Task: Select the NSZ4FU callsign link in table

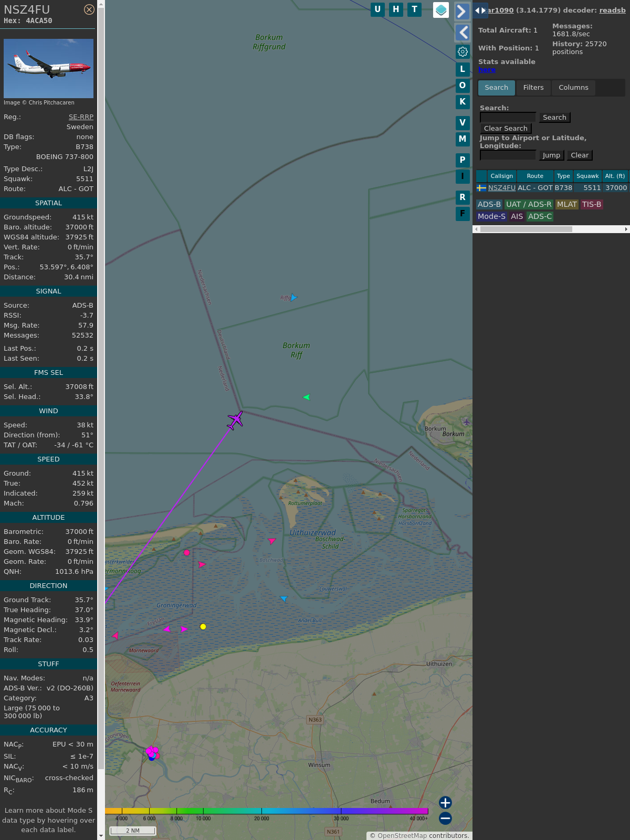Action: pyautogui.click(x=502, y=188)
